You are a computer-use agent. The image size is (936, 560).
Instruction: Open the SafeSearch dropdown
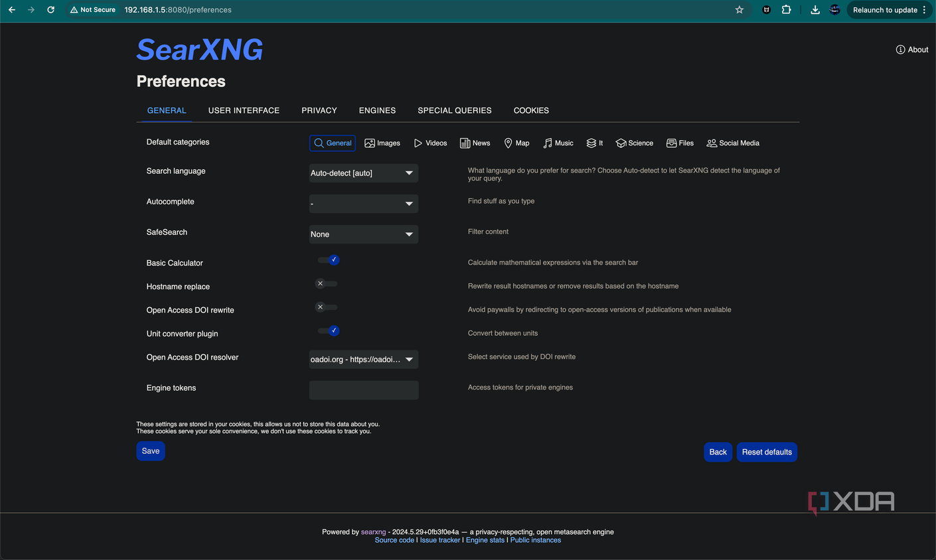point(364,234)
